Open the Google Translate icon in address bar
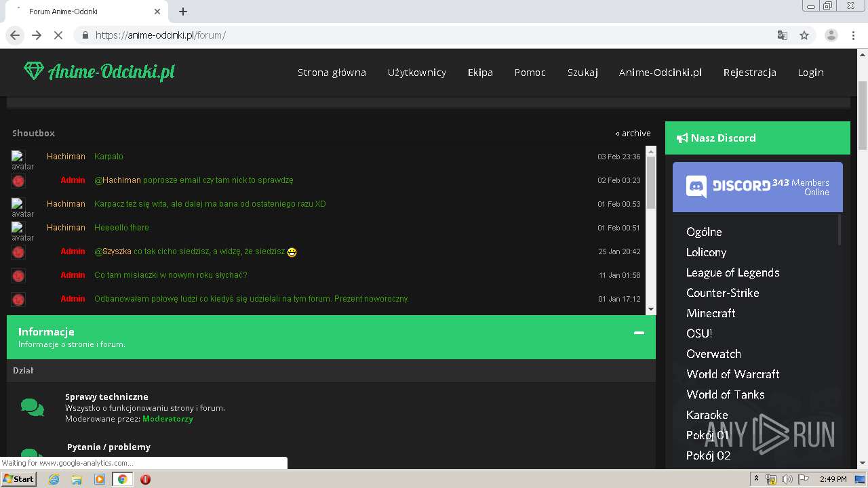Image resolution: width=868 pixels, height=488 pixels. click(x=782, y=35)
